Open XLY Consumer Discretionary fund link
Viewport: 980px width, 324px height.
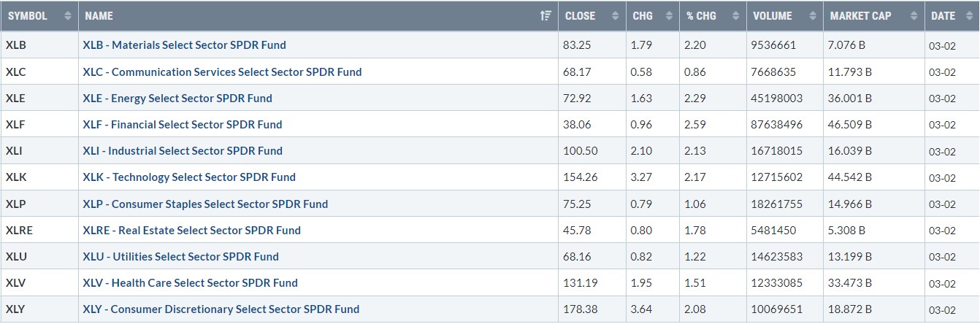pyautogui.click(x=221, y=309)
